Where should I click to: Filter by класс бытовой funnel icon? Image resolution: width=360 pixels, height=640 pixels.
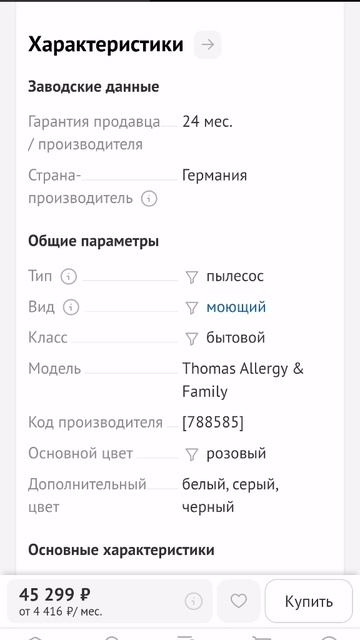point(191,338)
